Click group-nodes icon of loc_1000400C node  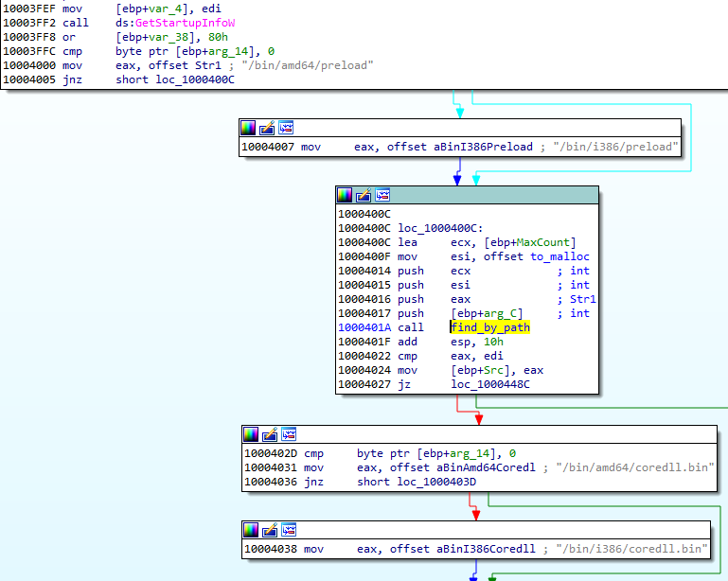point(382,195)
